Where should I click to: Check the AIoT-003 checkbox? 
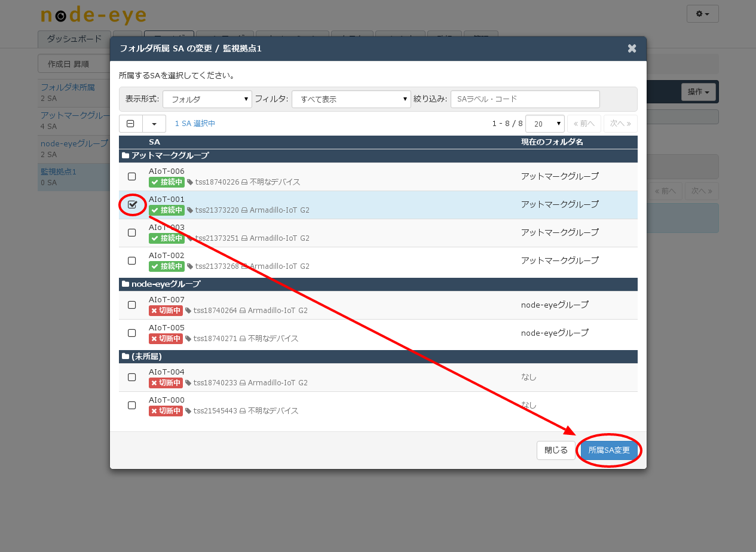point(132,233)
